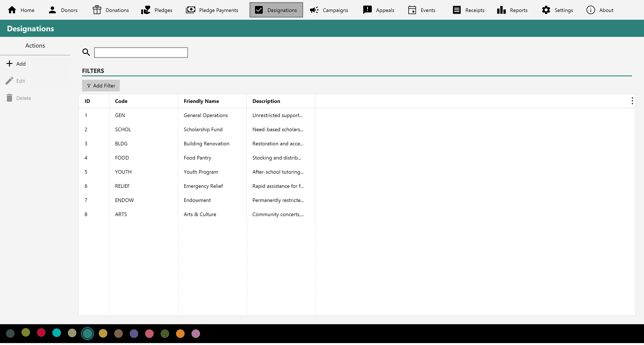Sort by Friendly Name column header
The height and width of the screenshot is (345, 644).
(x=201, y=101)
